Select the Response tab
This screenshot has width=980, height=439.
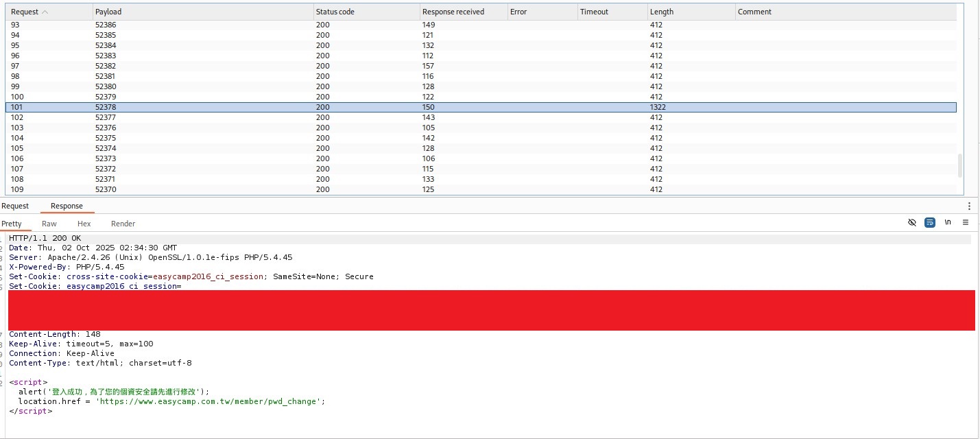pyautogui.click(x=67, y=206)
